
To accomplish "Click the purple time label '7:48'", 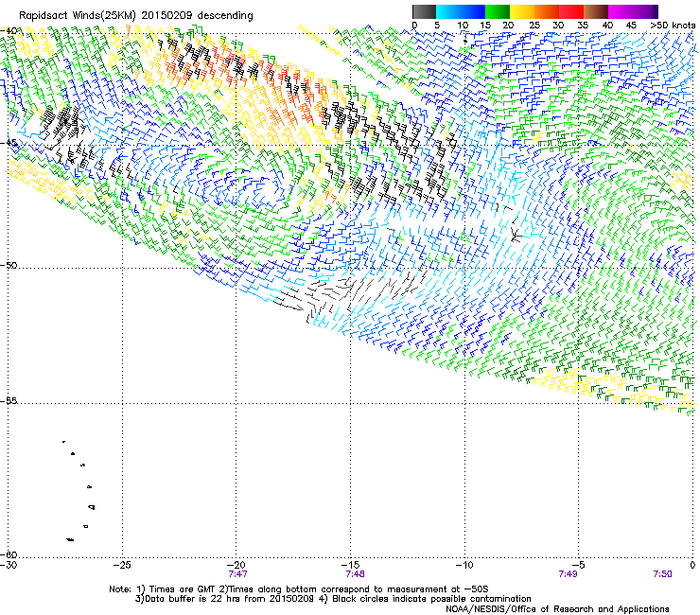I will coord(355,574).
